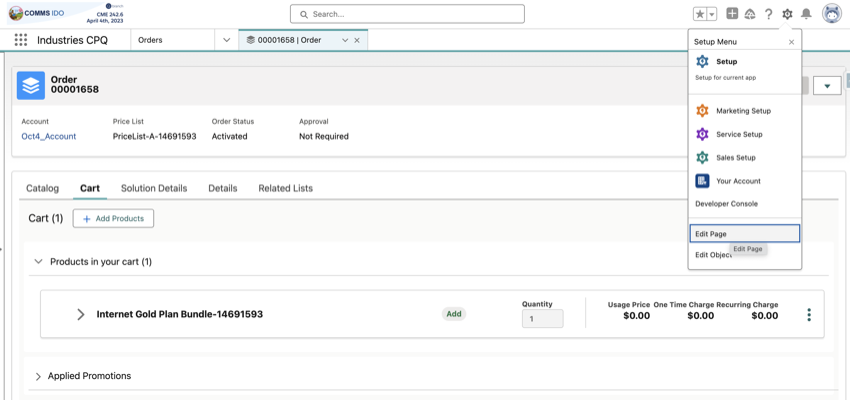The width and height of the screenshot is (850, 400).
Task: Open Service Setup from the menu
Action: (739, 134)
